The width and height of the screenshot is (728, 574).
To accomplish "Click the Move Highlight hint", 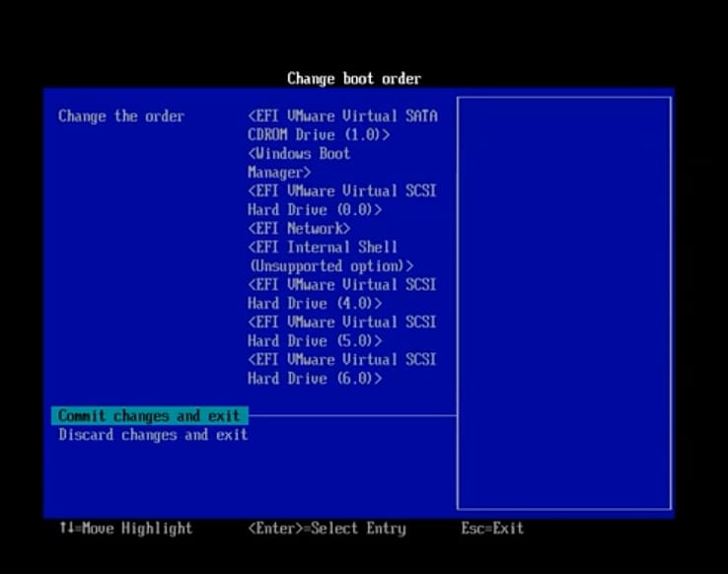I will pos(126,528).
